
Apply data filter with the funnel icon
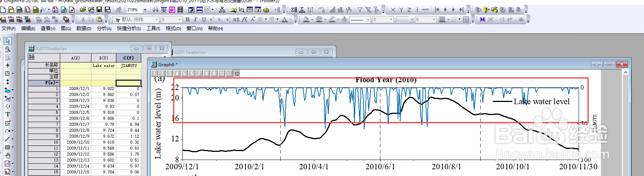(360, 10)
